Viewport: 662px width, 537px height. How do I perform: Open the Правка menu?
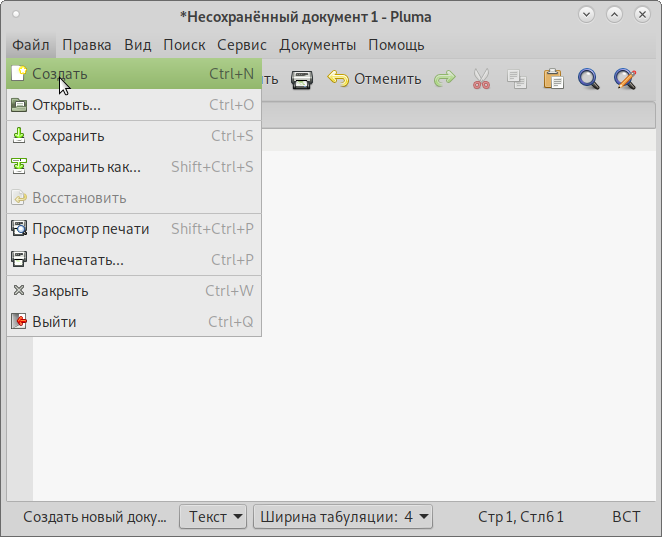pos(87,45)
